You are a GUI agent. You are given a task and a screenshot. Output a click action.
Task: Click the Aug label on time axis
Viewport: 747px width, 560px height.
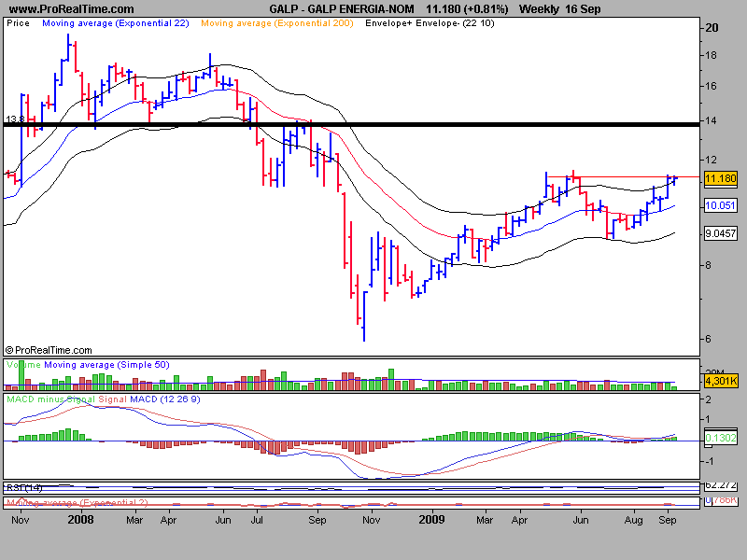633,520
